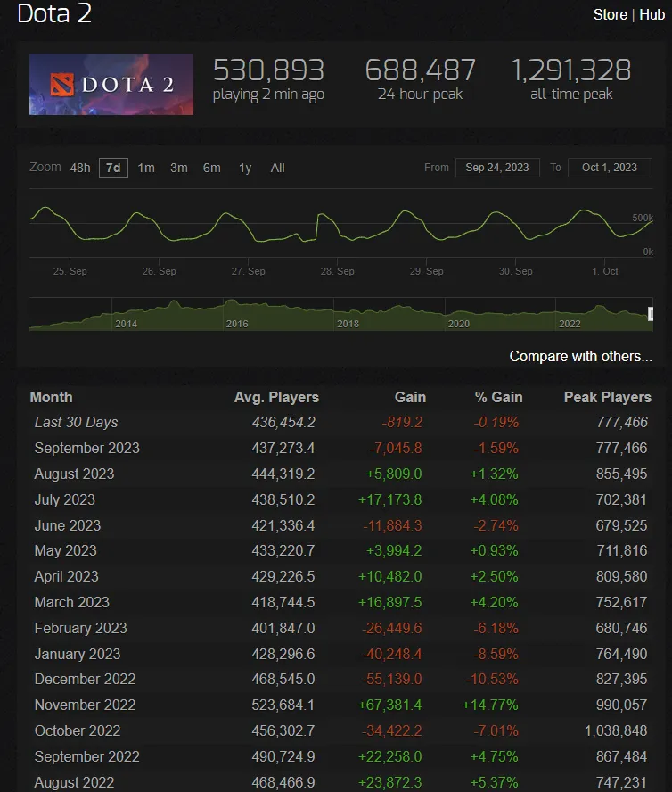Select the December 2022 row label

click(85, 679)
